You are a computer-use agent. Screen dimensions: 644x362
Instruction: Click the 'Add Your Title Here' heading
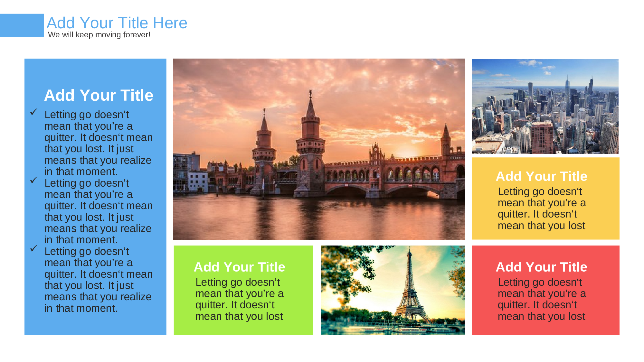coord(117,23)
